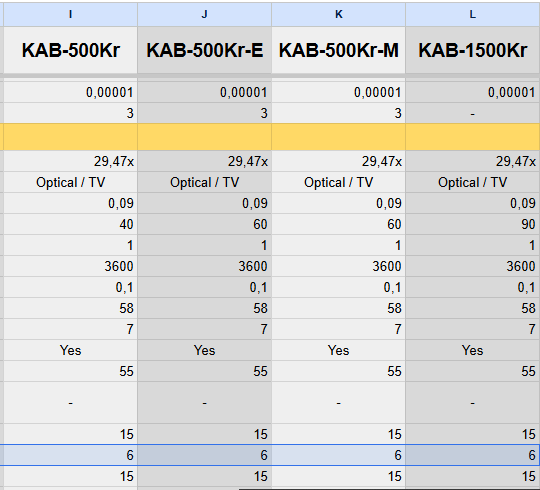540x490 pixels.
Task: Select the cell with 90 in KAB-1500Kr column
Action: [473, 225]
